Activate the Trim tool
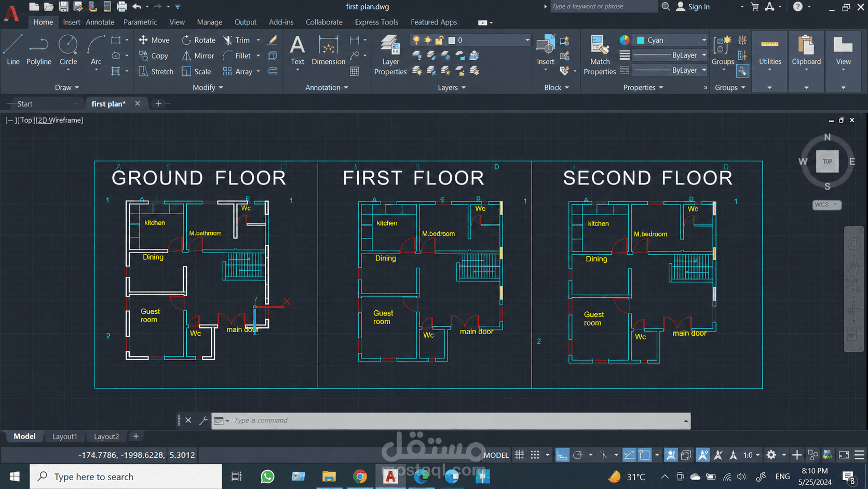This screenshot has width=868, height=489. pos(237,40)
